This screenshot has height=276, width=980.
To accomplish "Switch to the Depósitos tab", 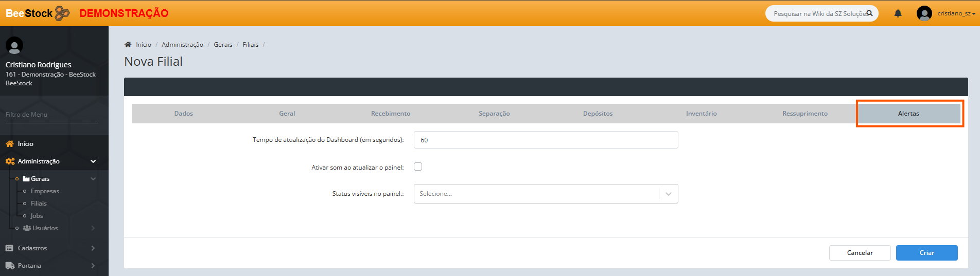I will point(598,114).
